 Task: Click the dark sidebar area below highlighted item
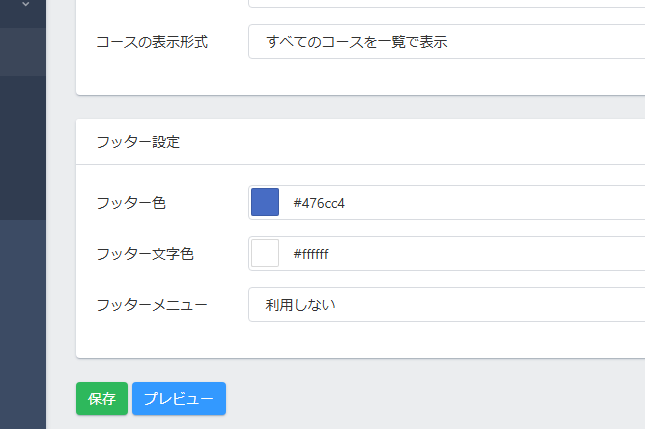tap(22, 150)
